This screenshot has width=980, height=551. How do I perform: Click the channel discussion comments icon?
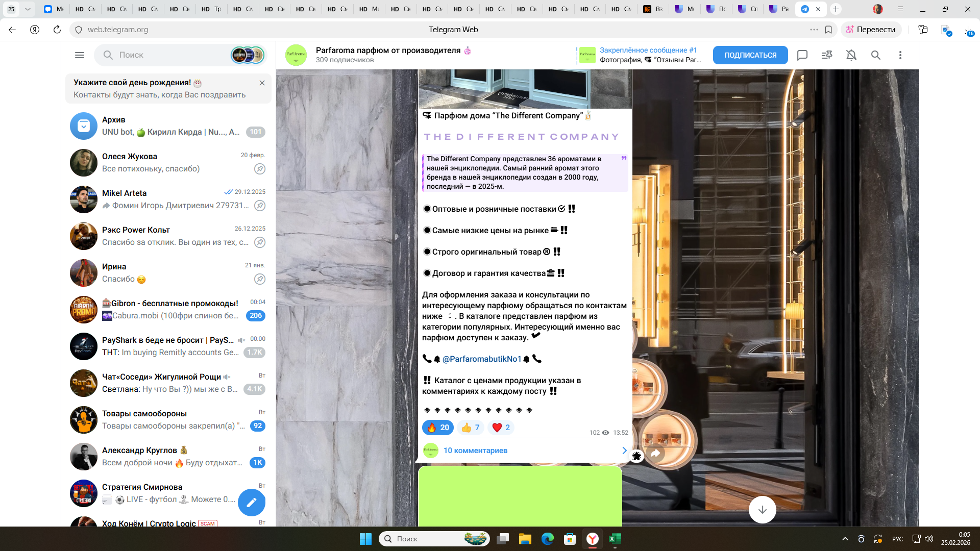click(x=802, y=55)
